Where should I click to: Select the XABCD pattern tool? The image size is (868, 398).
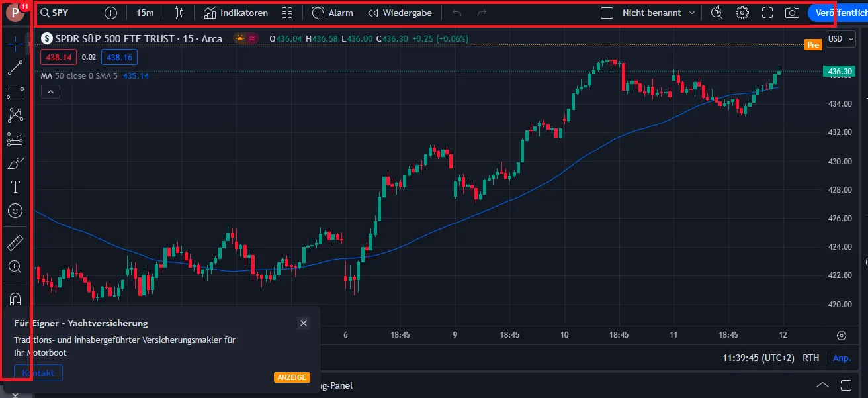15,115
